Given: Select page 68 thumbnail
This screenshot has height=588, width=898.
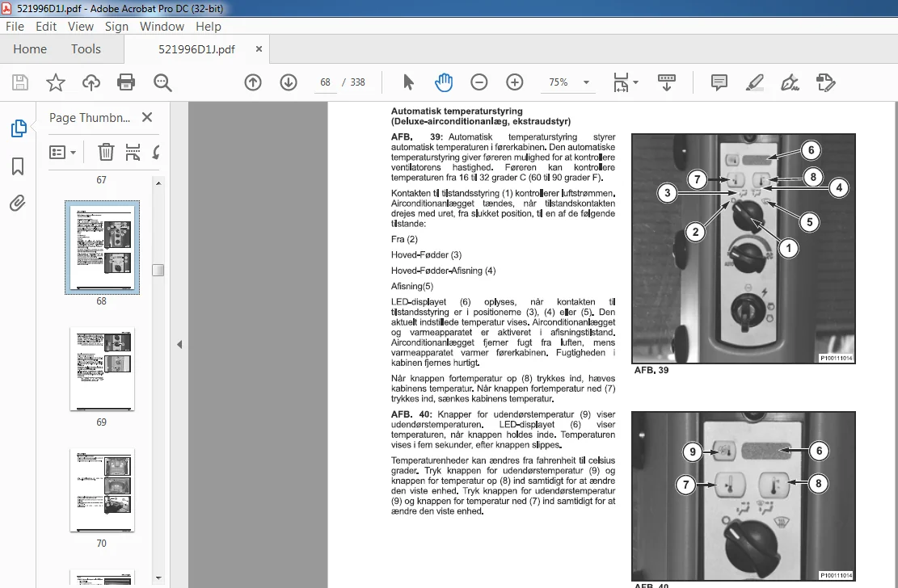Looking at the screenshot, I should click(102, 247).
